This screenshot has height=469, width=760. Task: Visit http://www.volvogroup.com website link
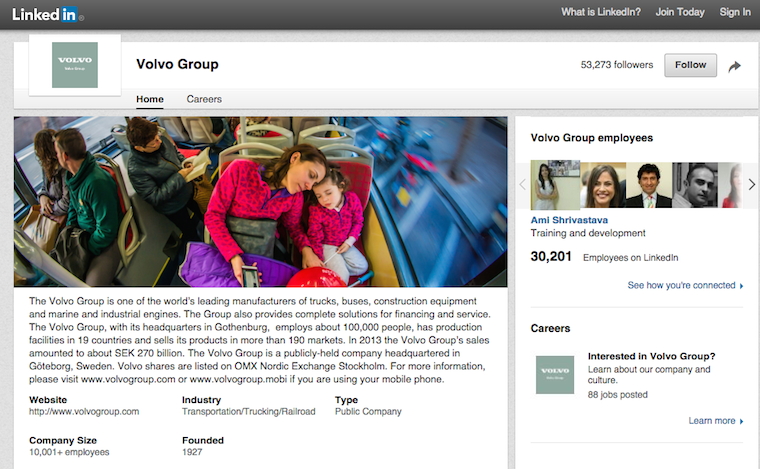(84, 412)
